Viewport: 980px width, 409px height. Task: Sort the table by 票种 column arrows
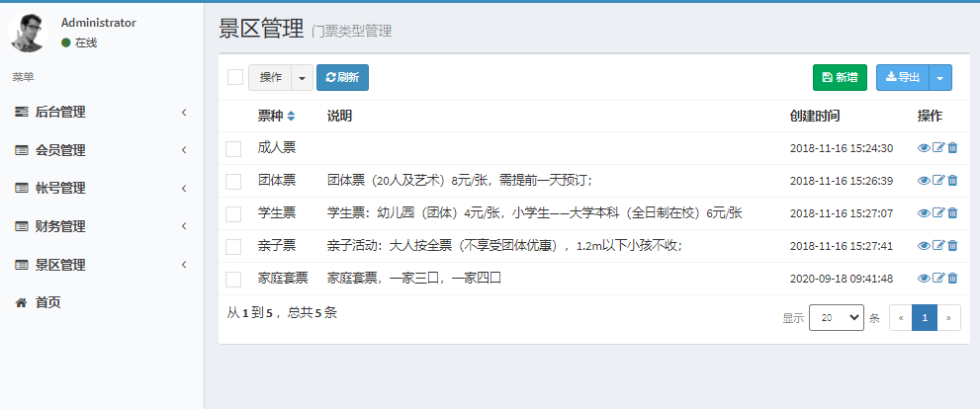[291, 117]
